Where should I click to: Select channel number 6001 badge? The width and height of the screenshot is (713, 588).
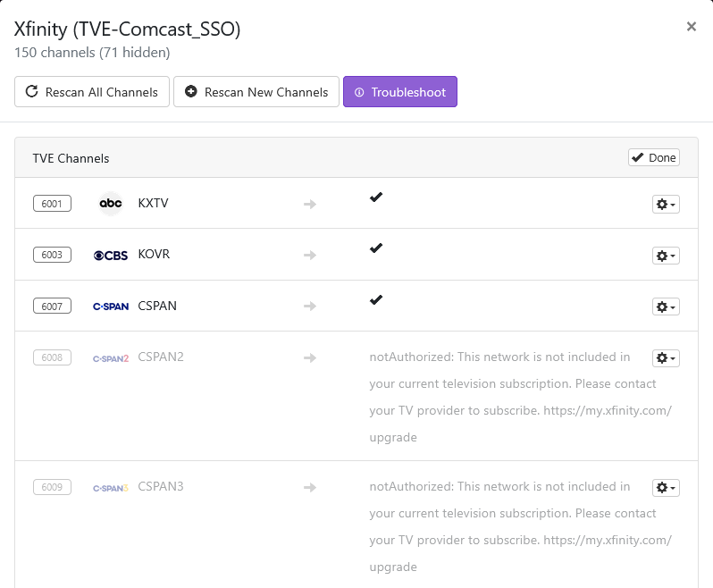[x=52, y=204]
